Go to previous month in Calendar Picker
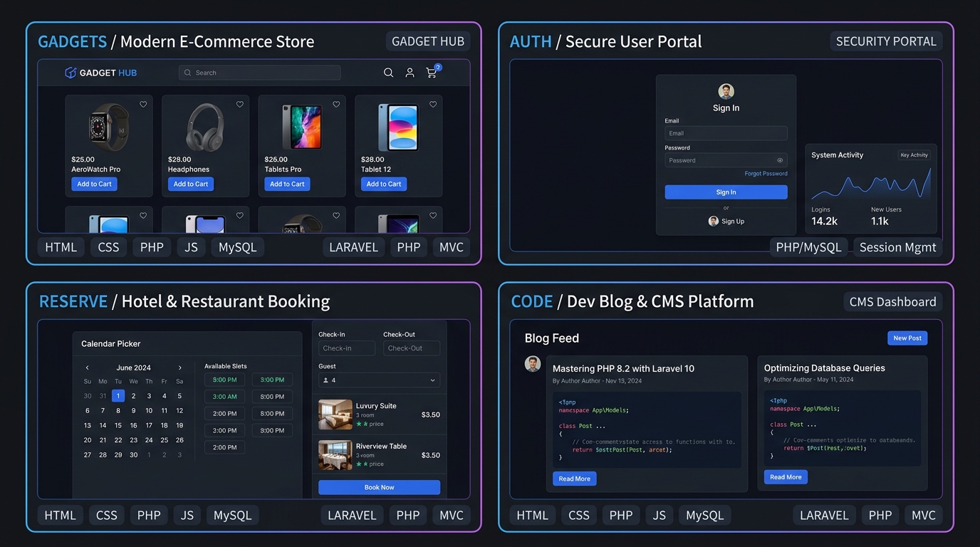This screenshot has height=547, width=980. point(88,368)
